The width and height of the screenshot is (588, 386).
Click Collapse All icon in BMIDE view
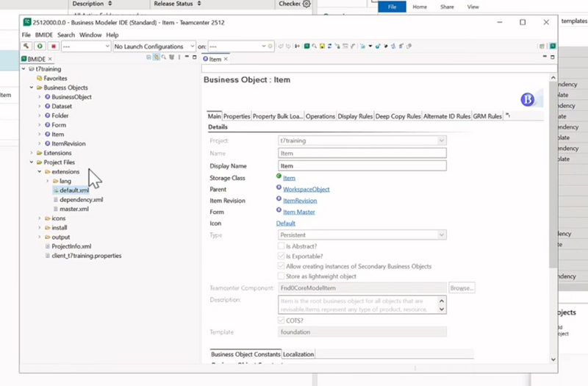click(148, 57)
